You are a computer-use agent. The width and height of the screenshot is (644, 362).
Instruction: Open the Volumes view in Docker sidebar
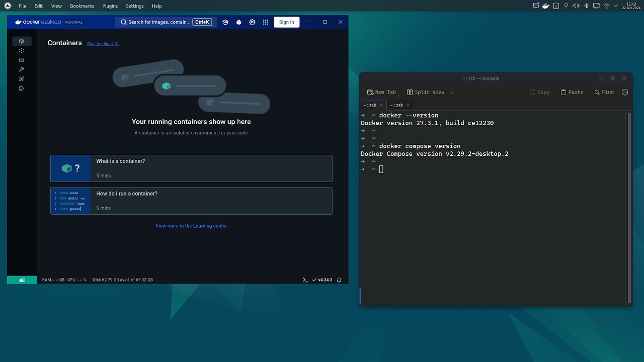click(22, 60)
